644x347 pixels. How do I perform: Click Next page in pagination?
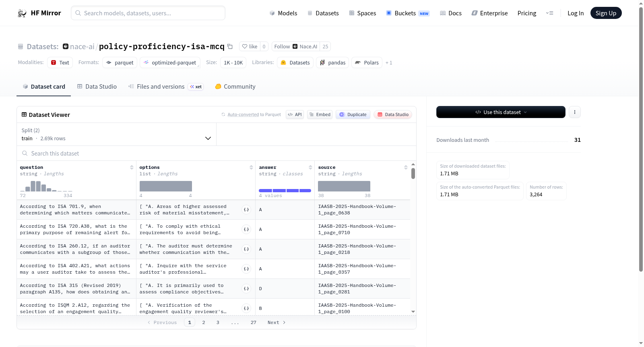277,322
